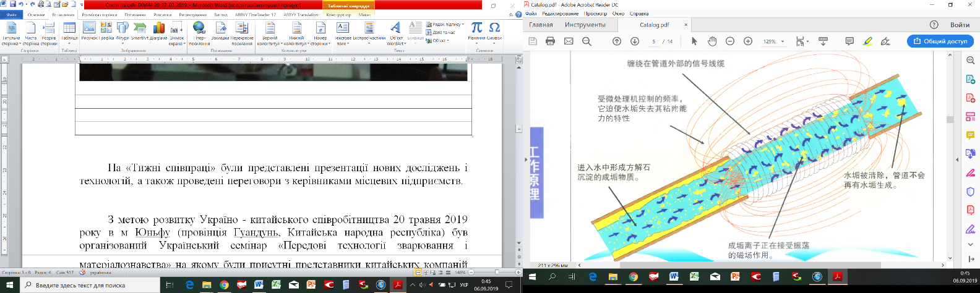The width and height of the screenshot is (980, 293).
Task: Open the Файл tab in Word
Action: [x=12, y=14]
